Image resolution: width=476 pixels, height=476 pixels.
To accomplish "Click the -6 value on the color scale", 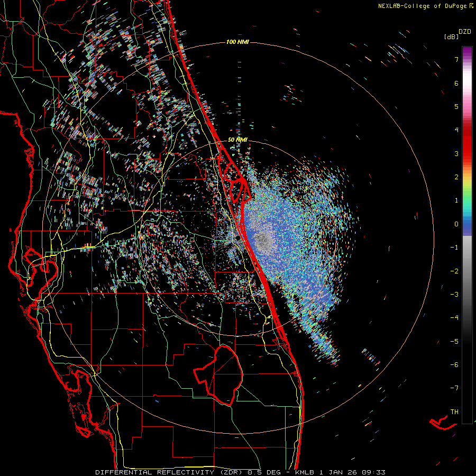I will pyautogui.click(x=454, y=365).
